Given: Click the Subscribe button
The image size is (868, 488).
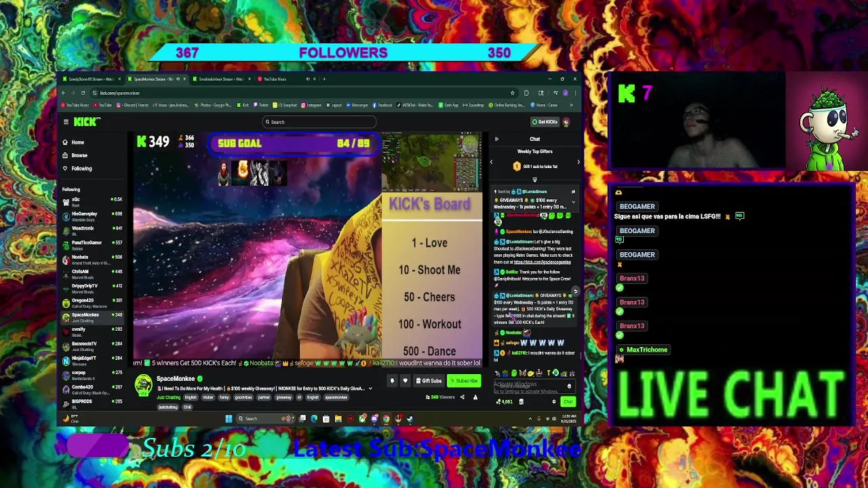Looking at the screenshot, I should click(x=465, y=381).
